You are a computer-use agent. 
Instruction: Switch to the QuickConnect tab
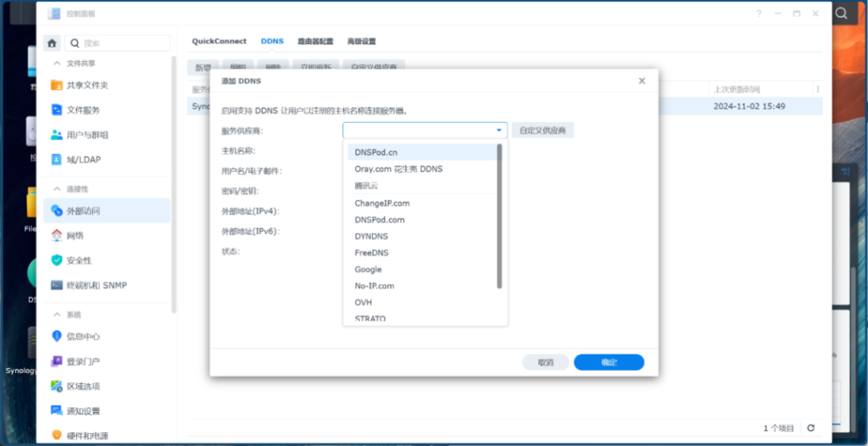(220, 41)
